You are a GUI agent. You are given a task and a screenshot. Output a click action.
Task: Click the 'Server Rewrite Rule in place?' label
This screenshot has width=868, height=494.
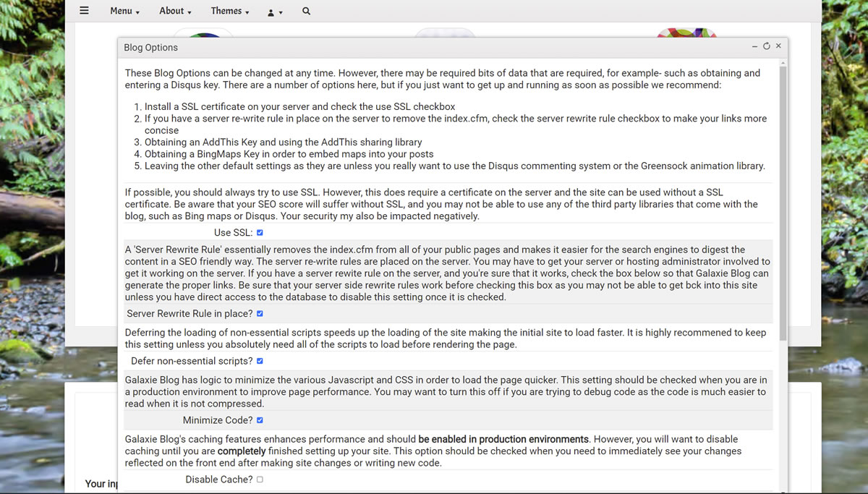tap(190, 314)
